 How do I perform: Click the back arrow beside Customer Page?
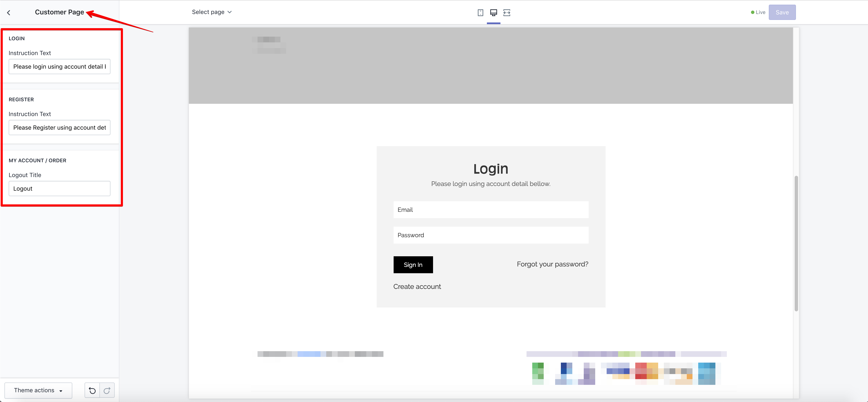(x=9, y=13)
